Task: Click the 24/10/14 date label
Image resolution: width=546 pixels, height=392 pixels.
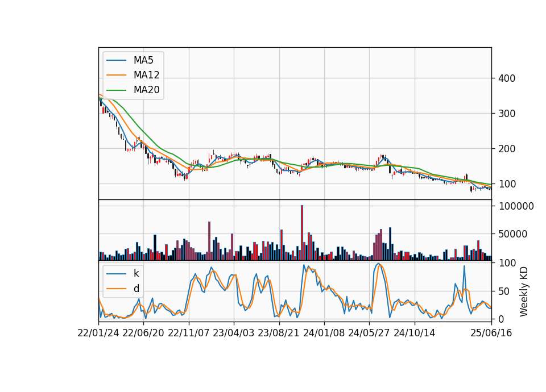Action: (415, 333)
